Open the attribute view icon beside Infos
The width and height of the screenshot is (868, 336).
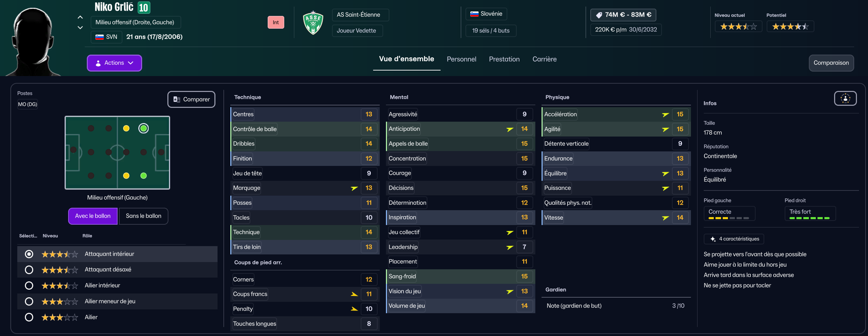845,99
